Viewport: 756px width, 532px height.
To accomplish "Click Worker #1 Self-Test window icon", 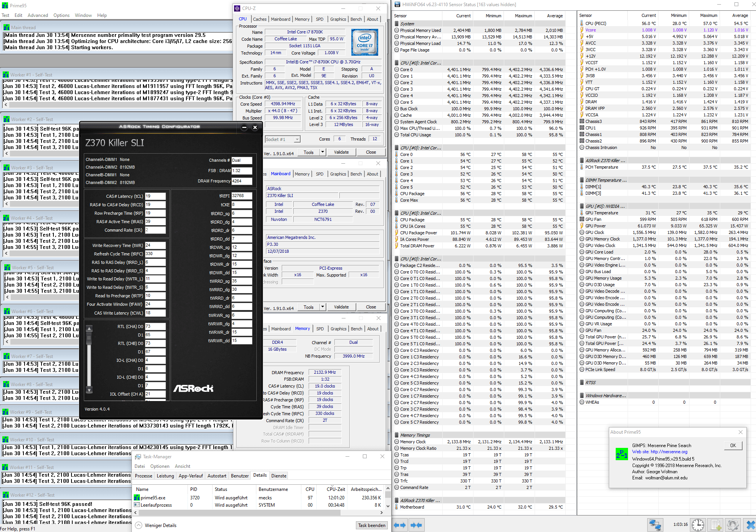I will tap(6, 75).
